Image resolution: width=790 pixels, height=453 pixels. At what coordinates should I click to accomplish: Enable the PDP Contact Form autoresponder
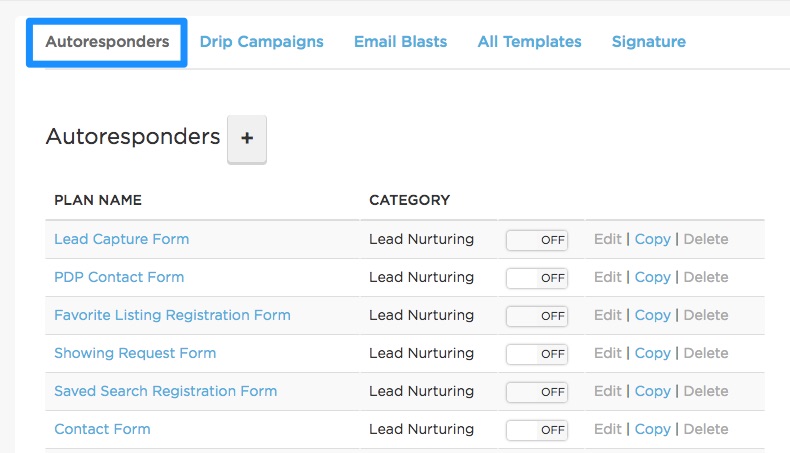pyautogui.click(x=537, y=278)
